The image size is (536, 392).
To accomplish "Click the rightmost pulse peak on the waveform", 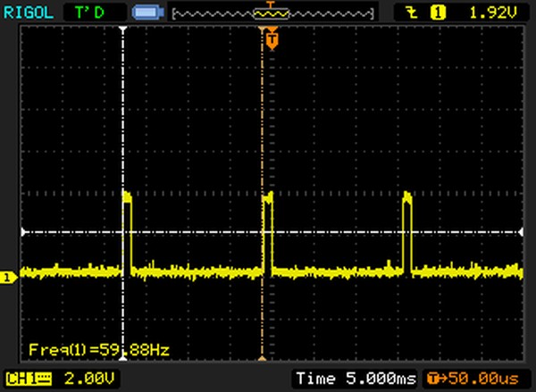I will click(x=406, y=195).
